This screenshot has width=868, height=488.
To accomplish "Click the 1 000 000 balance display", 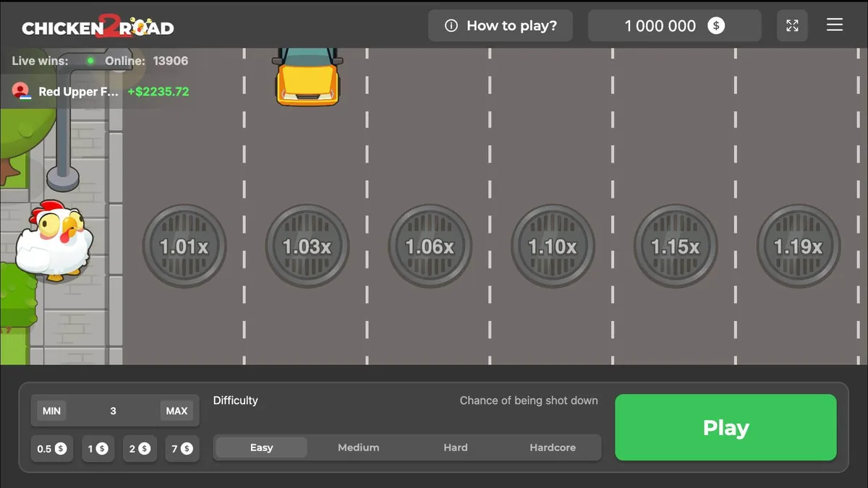I will pos(674,25).
